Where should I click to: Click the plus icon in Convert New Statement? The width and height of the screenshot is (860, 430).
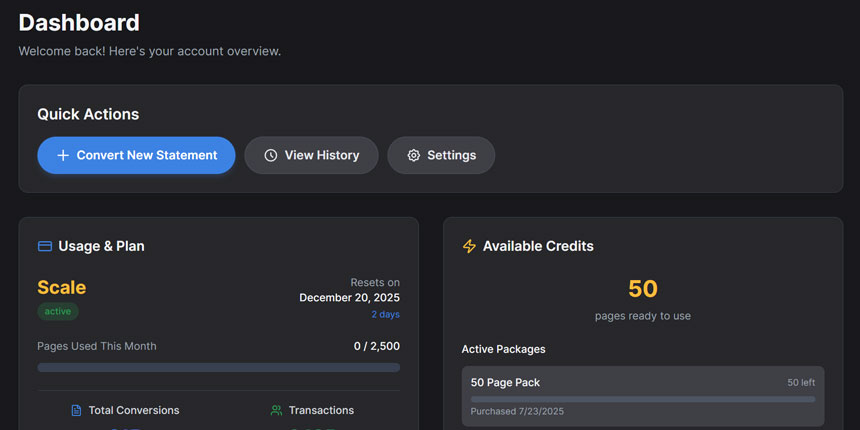pyautogui.click(x=63, y=155)
